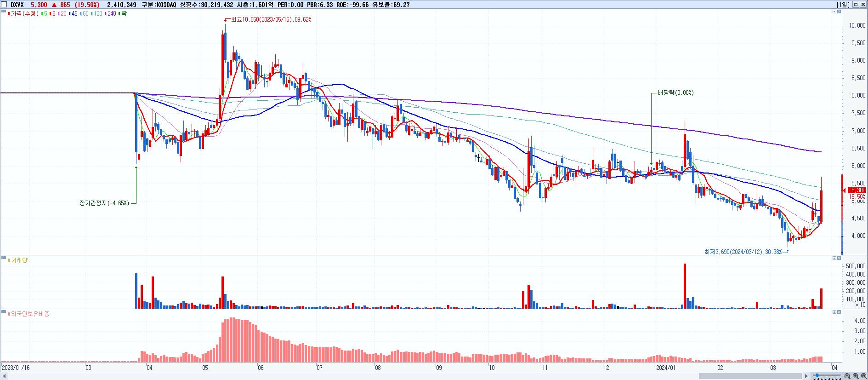
Task: Click the 상장수:30,219,432 listed shares text
Action: click(x=206, y=5)
